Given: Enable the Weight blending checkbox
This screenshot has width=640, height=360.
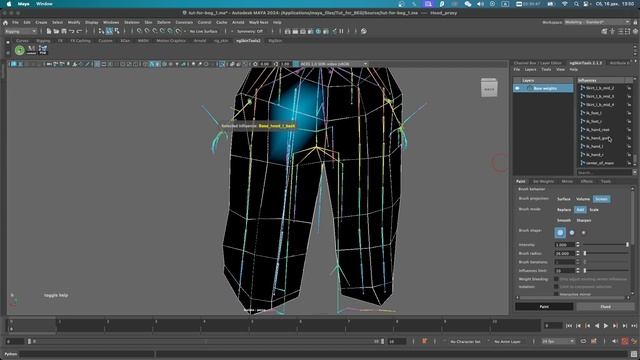Looking at the screenshot, I should point(556,279).
